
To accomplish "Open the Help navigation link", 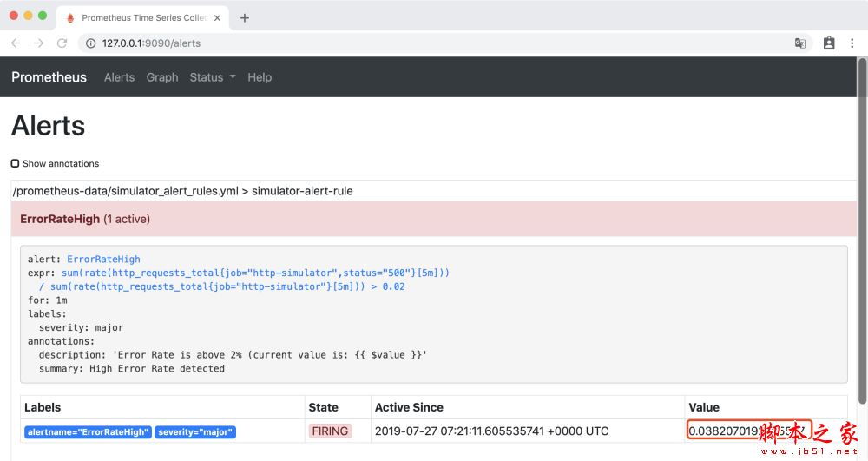I will click(x=260, y=77).
